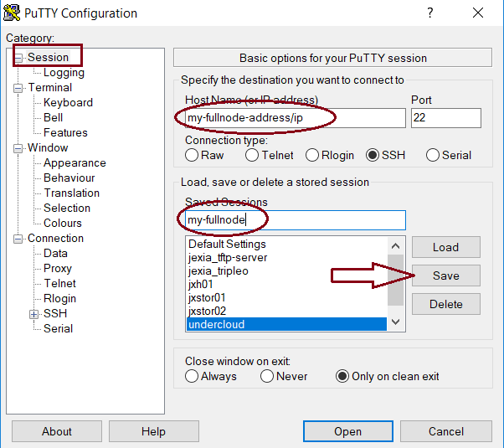Select undercloud saved session

[x=286, y=324]
